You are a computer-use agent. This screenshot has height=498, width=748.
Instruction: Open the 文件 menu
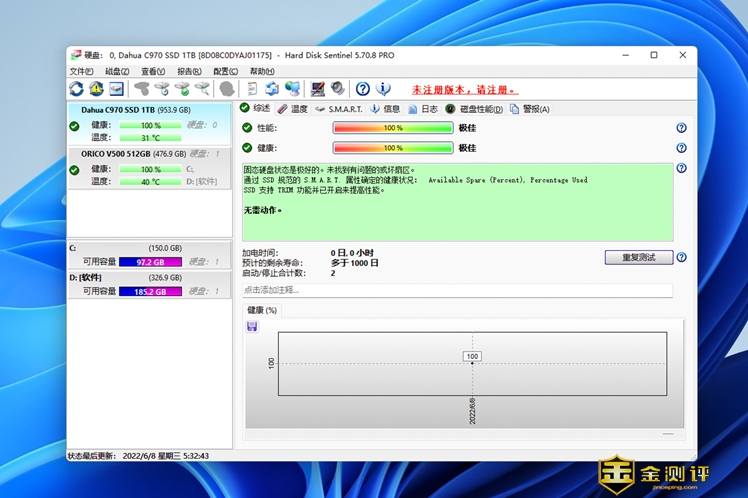[x=81, y=72]
